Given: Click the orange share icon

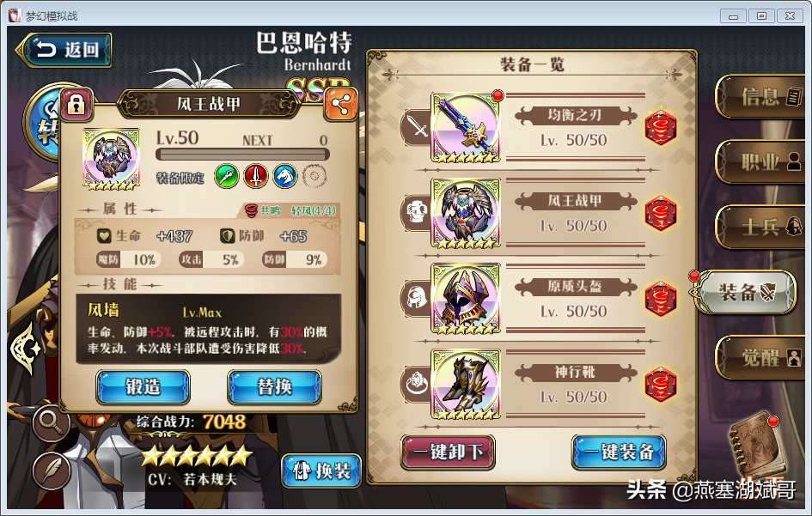Looking at the screenshot, I should 340,105.
